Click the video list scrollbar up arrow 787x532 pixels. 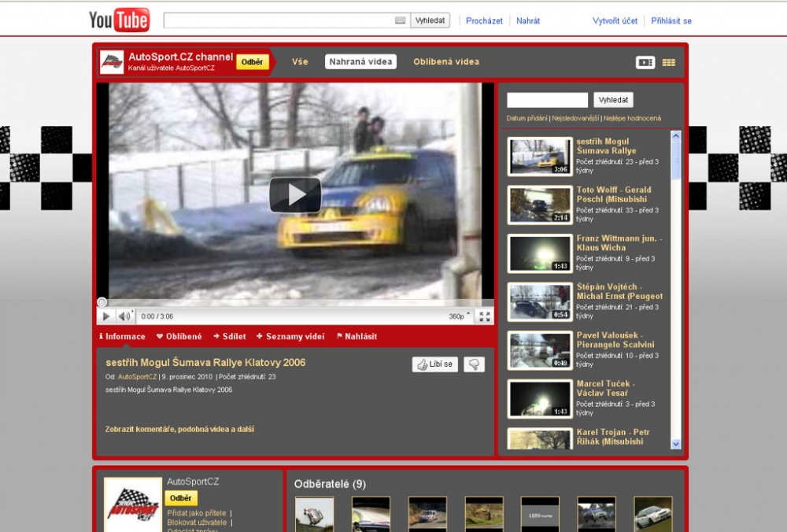pos(675,136)
